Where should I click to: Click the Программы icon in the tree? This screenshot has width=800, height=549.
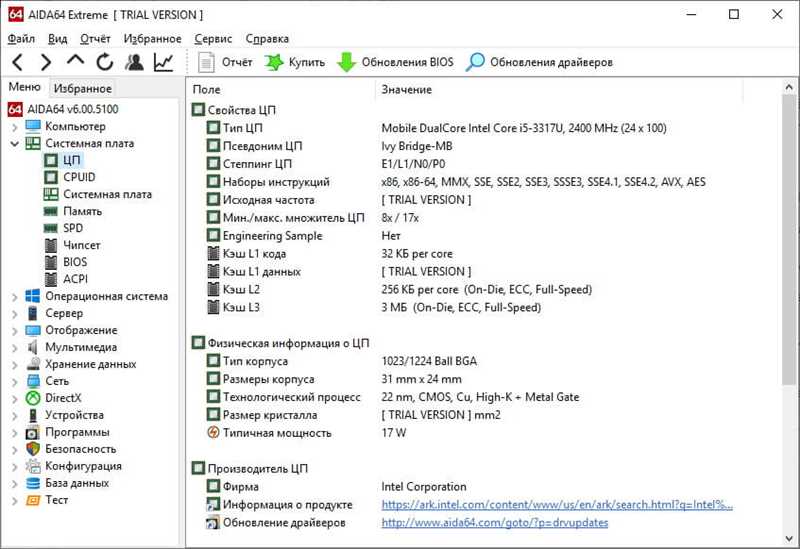pyautogui.click(x=33, y=433)
